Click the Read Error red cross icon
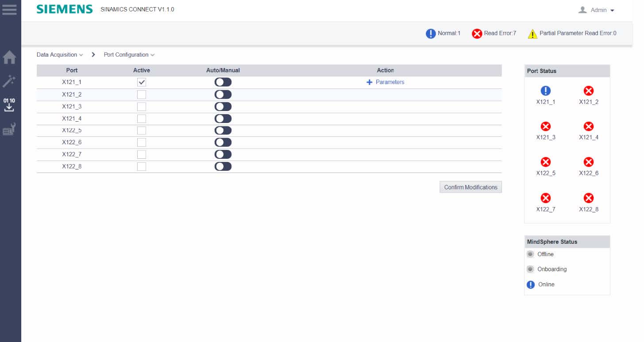This screenshot has width=644, height=342. click(477, 34)
